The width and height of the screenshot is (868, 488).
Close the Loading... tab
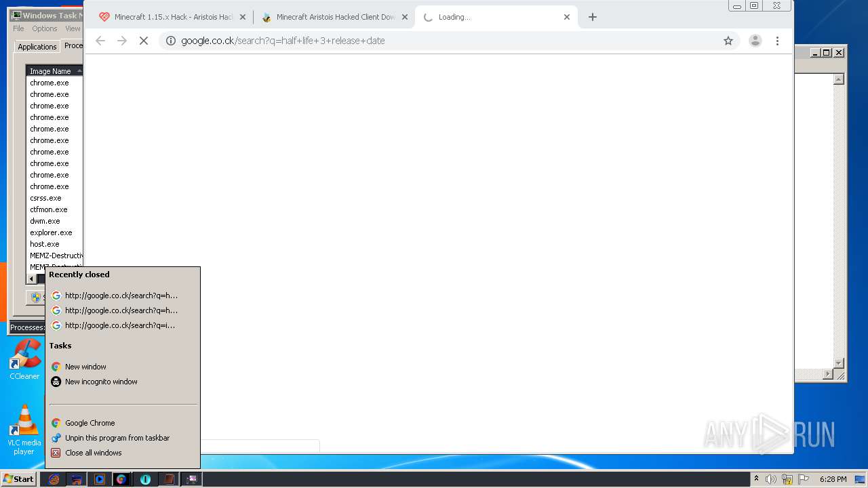point(567,17)
